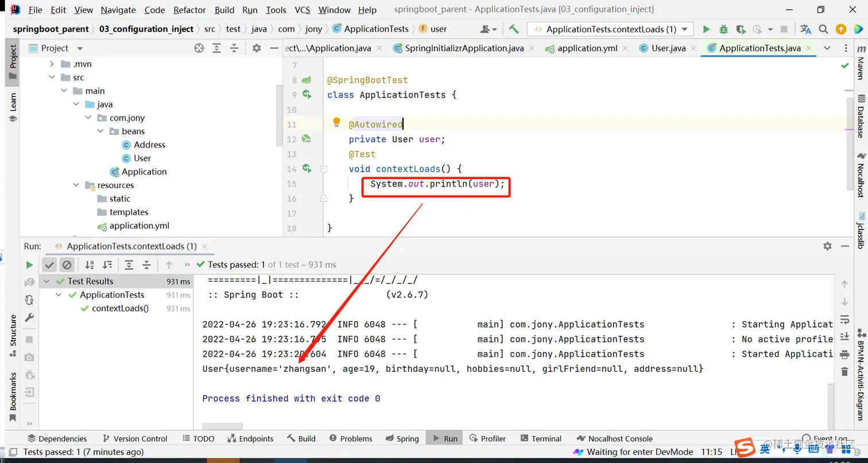Open the run configuration dropdown
This screenshot has height=463, width=868.
pos(610,29)
